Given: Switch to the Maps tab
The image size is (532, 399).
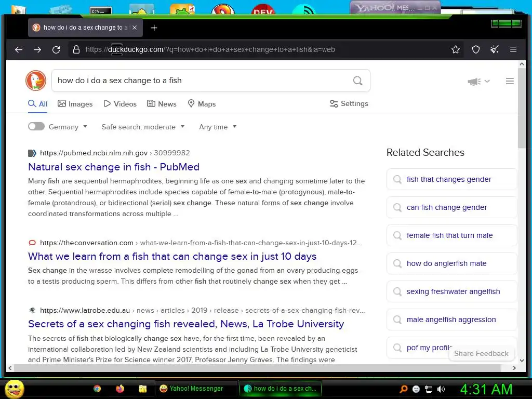Looking at the screenshot, I should coord(202,104).
